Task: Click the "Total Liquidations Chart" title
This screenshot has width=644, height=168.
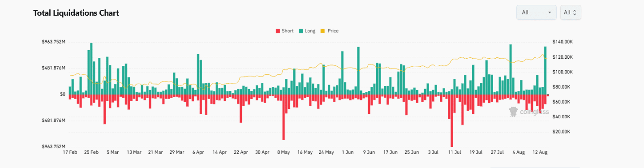Action: click(x=76, y=13)
